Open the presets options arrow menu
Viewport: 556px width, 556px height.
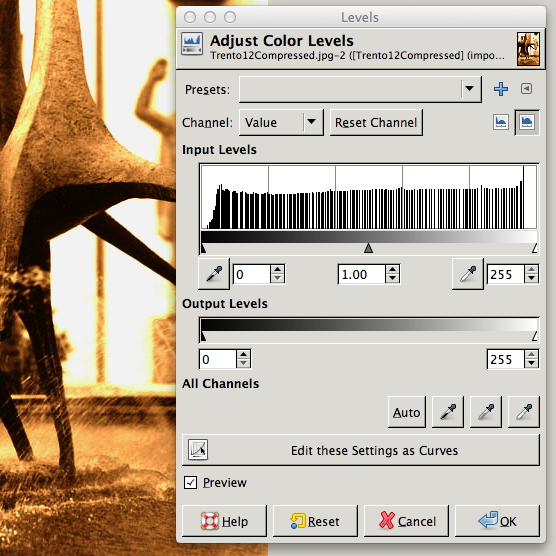(527, 89)
